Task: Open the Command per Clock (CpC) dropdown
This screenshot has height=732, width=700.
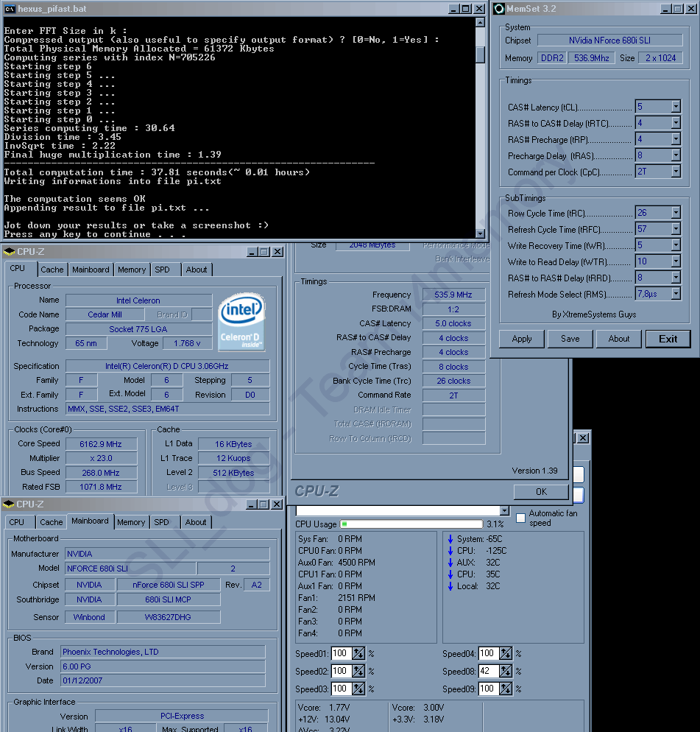Action: click(x=676, y=172)
